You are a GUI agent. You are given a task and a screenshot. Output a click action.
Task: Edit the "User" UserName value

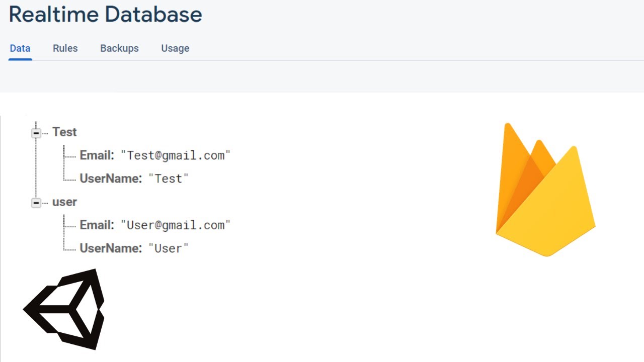(169, 248)
